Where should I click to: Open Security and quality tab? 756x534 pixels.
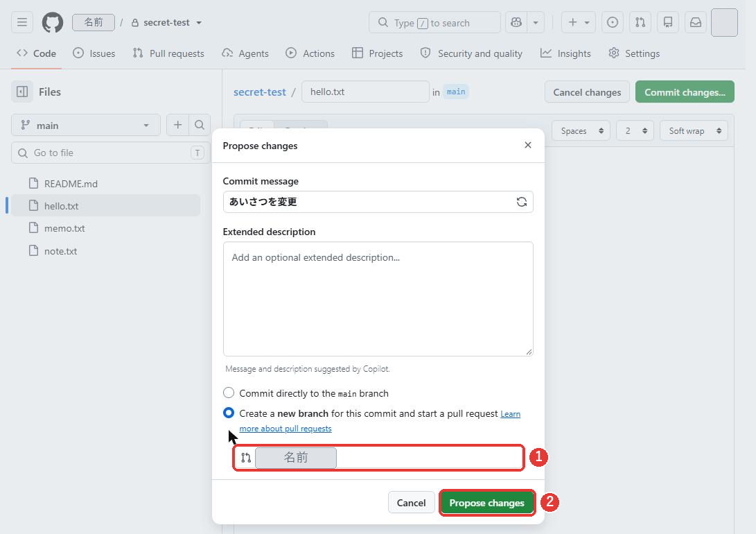471,53
